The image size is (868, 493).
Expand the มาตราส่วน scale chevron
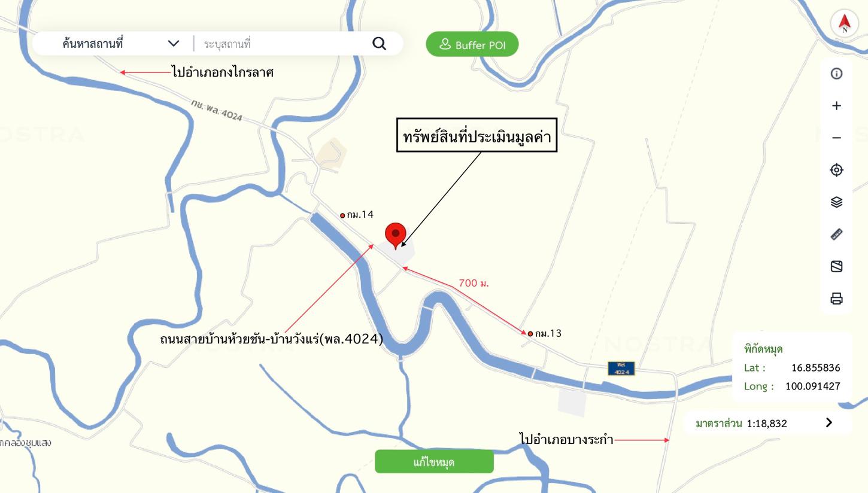829,423
